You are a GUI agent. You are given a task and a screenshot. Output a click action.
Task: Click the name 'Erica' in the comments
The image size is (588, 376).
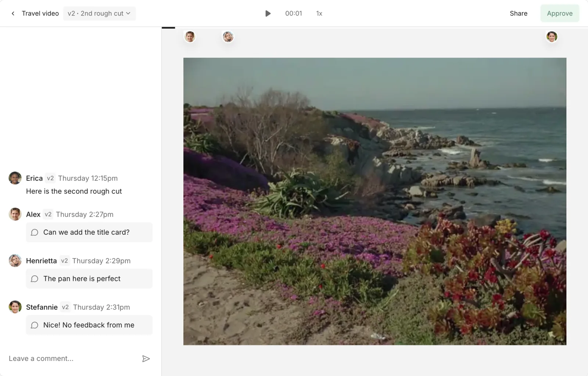[x=34, y=178]
